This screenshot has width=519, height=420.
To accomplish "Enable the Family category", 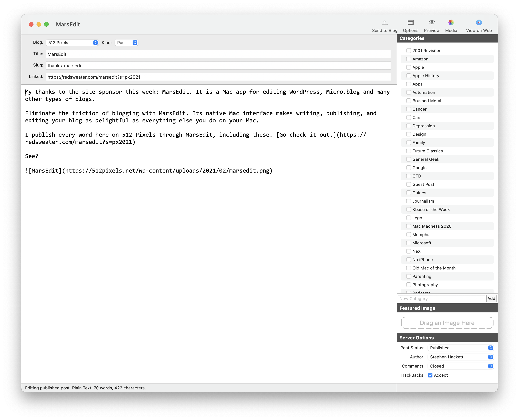I will (409, 143).
